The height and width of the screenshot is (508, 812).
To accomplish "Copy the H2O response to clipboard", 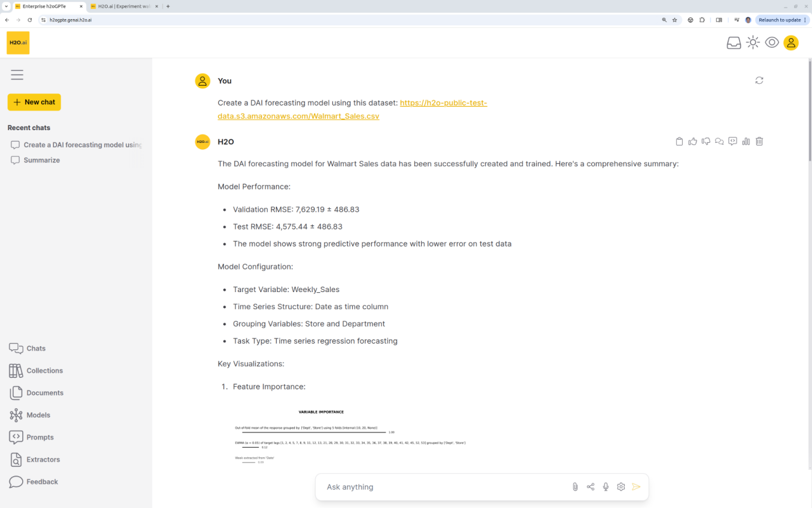I will (x=679, y=142).
